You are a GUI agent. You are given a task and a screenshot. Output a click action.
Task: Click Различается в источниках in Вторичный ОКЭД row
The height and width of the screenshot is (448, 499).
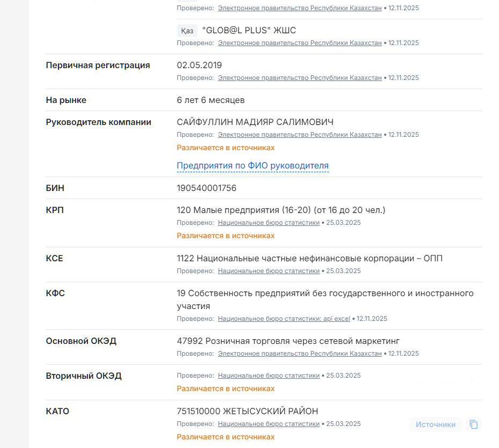point(225,388)
